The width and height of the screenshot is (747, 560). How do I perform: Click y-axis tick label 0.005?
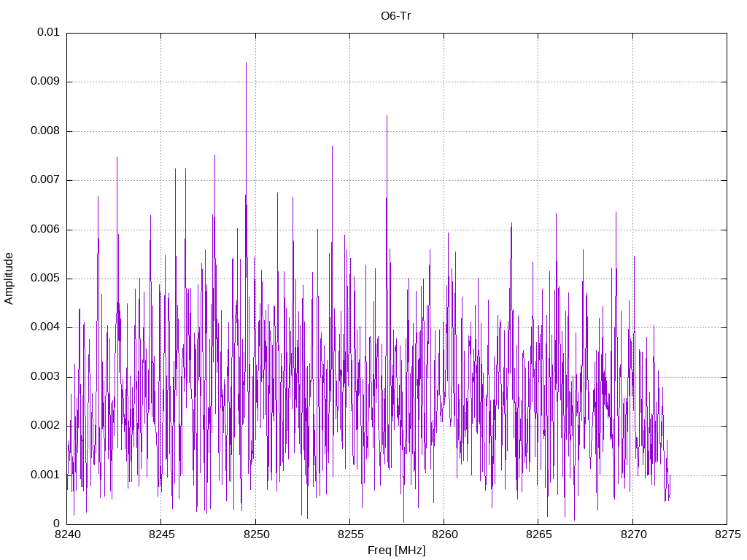coord(45,279)
